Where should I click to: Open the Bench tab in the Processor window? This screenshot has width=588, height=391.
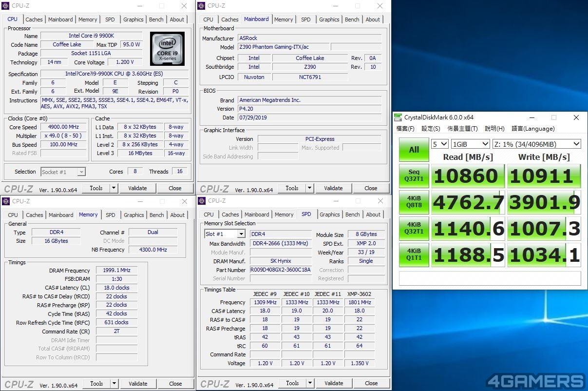pos(156,20)
